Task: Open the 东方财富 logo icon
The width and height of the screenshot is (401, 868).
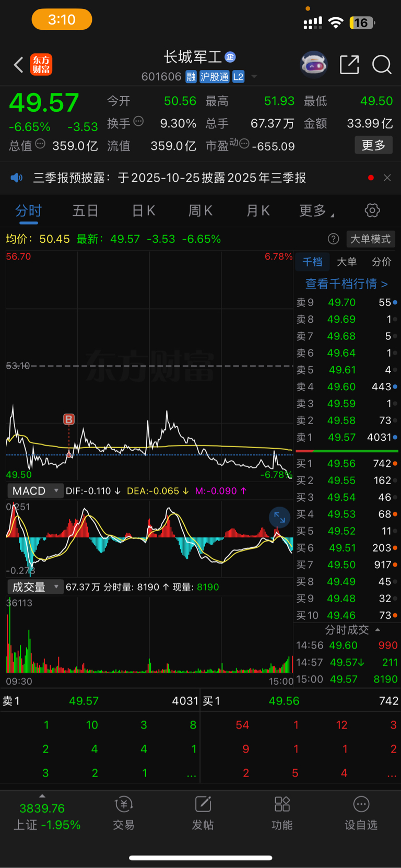Action: click(41, 65)
